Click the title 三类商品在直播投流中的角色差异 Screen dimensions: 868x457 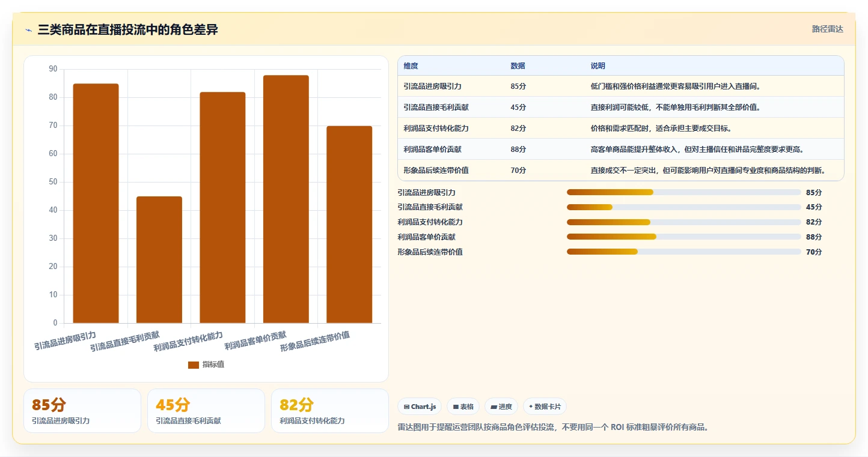(x=127, y=29)
